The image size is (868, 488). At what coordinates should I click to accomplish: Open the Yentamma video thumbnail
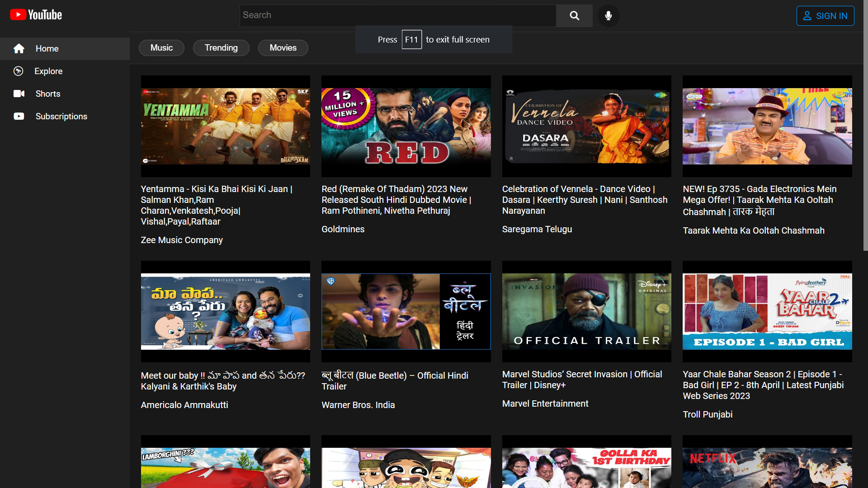[x=226, y=126]
